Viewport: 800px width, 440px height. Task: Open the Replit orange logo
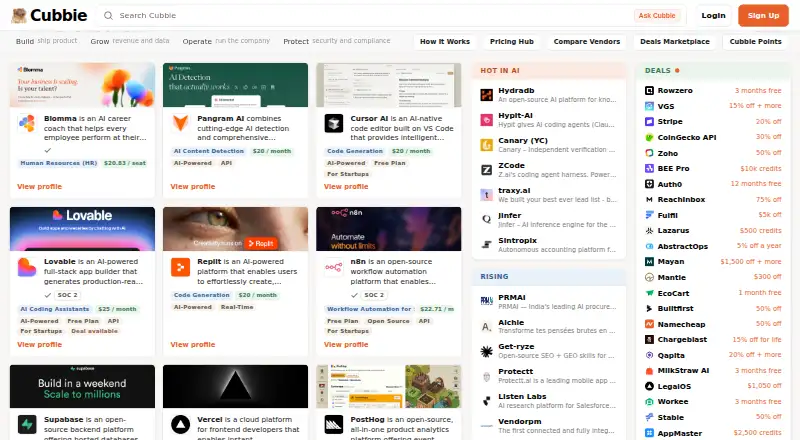180,267
